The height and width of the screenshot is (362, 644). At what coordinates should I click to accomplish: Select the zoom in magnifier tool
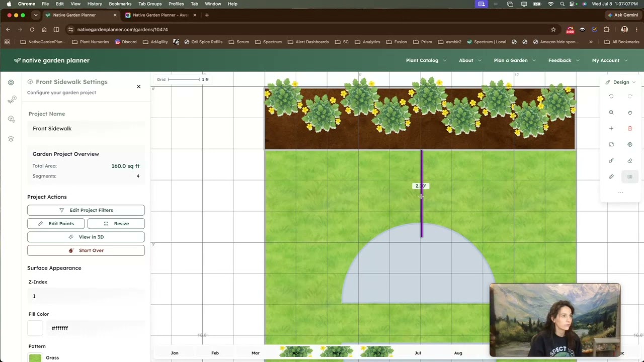611,112
